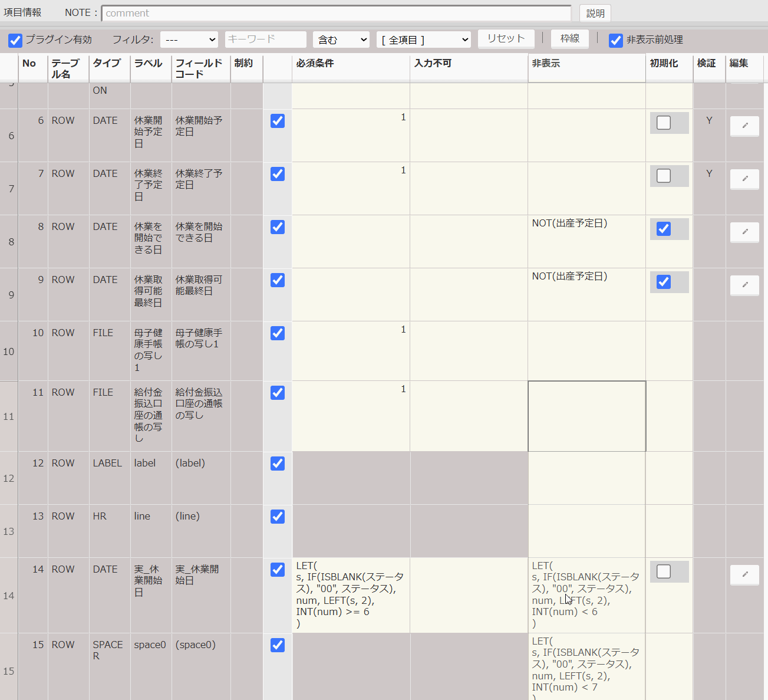Open editor for 休業取得可能最終日 row
Screen dimensions: 768x700
[x=744, y=285]
